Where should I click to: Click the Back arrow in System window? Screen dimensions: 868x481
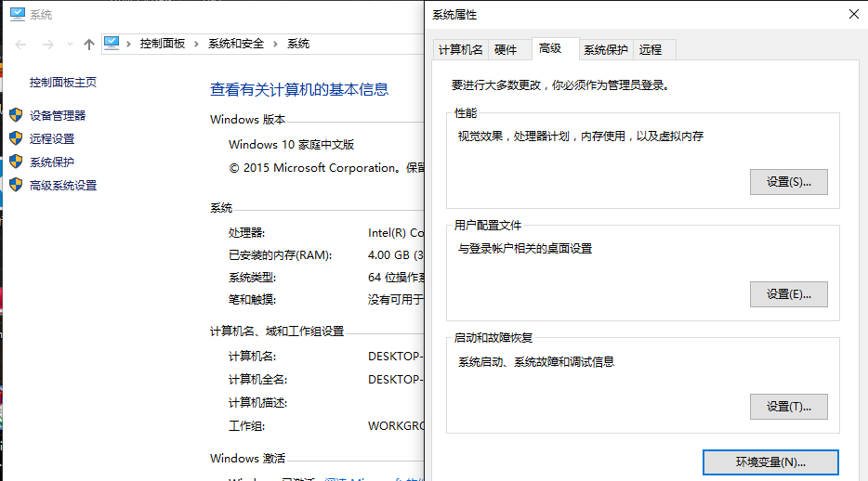click(20, 45)
